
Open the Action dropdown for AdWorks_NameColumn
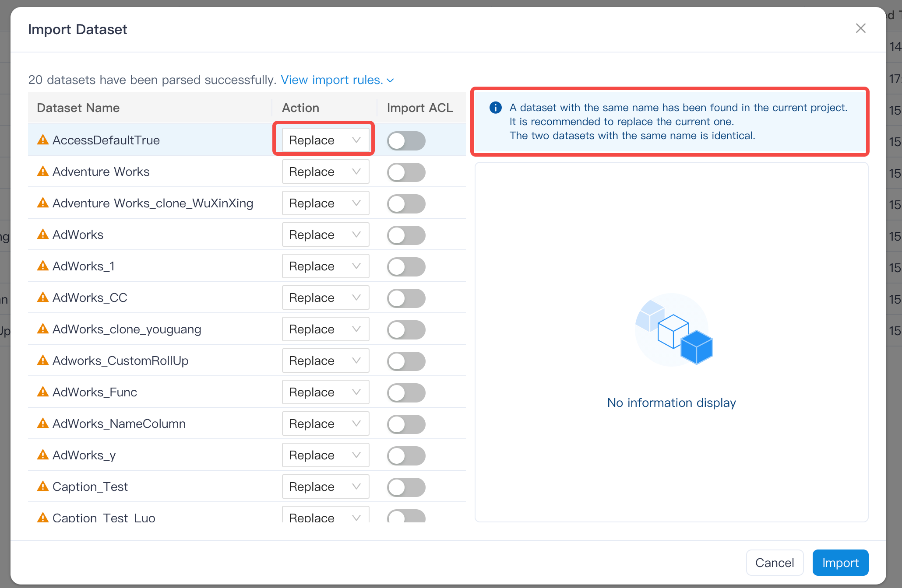326,423
